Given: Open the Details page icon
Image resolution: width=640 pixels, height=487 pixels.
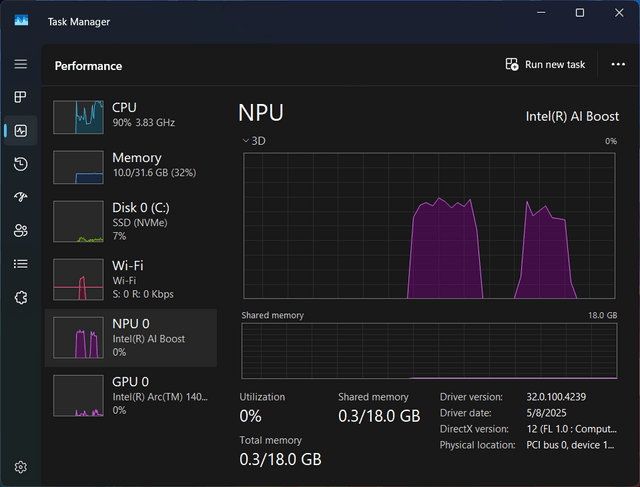Looking at the screenshot, I should pyautogui.click(x=20, y=264).
